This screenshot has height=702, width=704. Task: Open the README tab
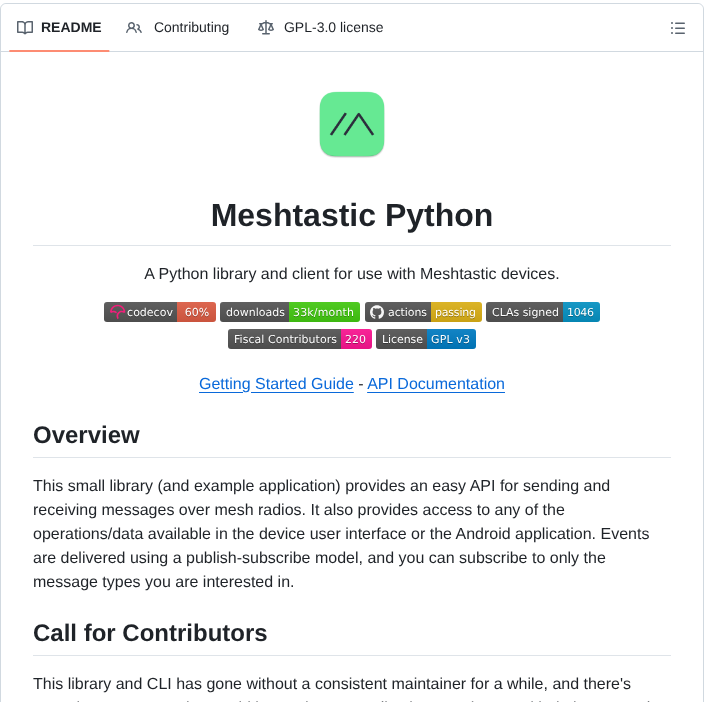59,28
